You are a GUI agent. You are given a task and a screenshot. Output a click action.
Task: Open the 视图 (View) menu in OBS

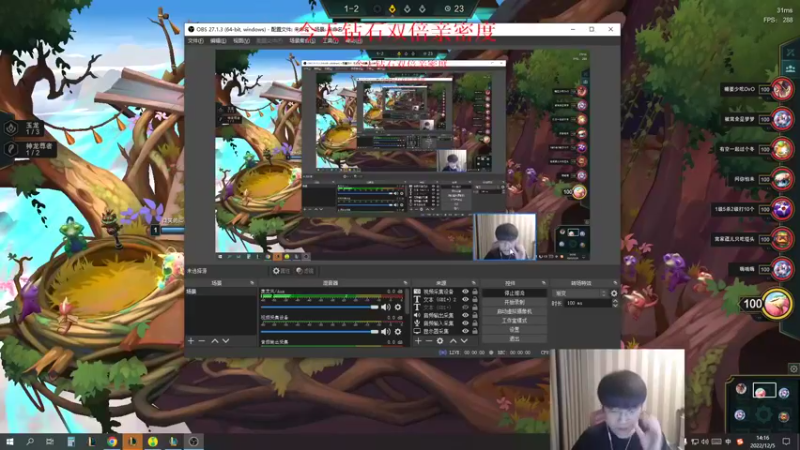pyautogui.click(x=241, y=41)
